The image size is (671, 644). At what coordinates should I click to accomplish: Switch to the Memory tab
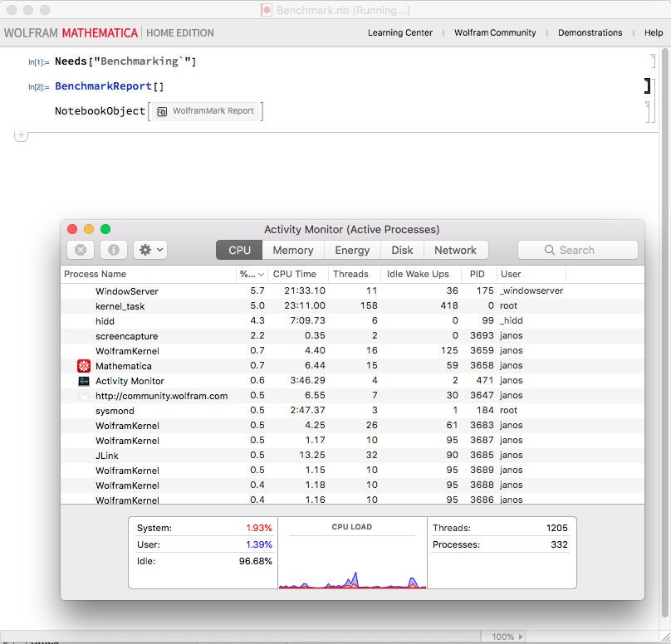(293, 250)
